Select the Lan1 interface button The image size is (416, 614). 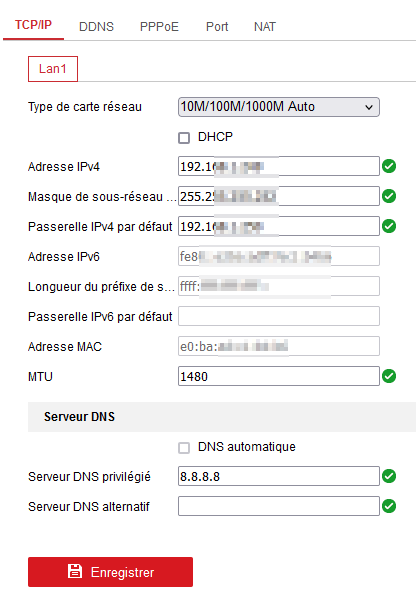(x=53, y=69)
